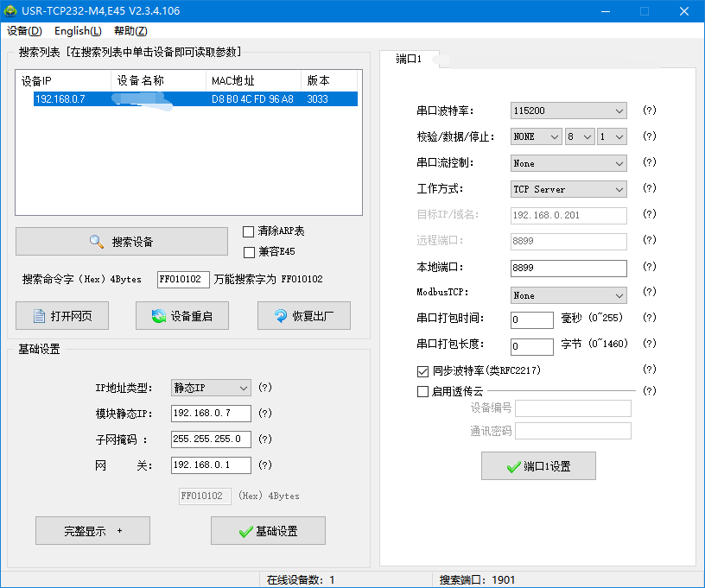Click the 设备重启 restart icon
Viewport: 705px width, 588px height.
coord(159,316)
